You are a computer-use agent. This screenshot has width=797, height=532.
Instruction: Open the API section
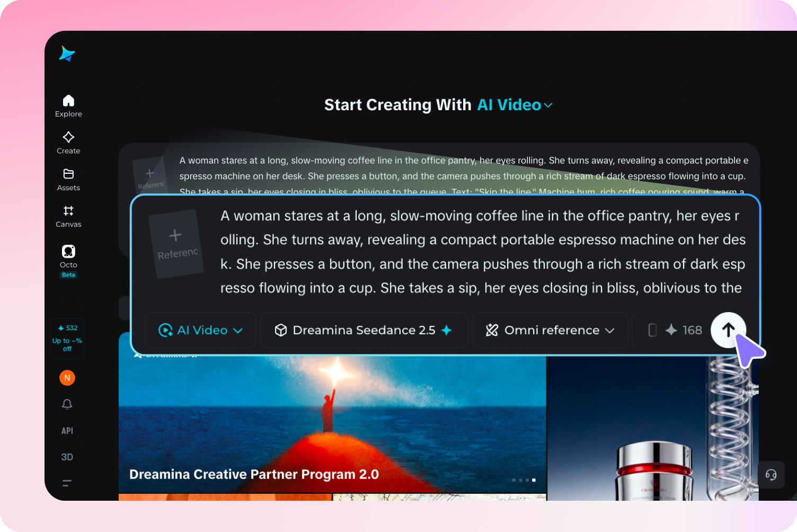[67, 431]
